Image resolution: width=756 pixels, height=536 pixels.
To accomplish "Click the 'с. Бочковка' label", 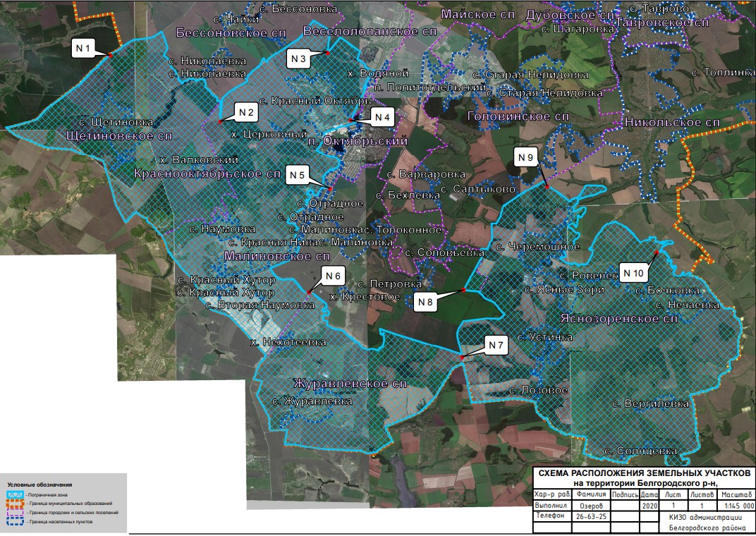I will (667, 291).
